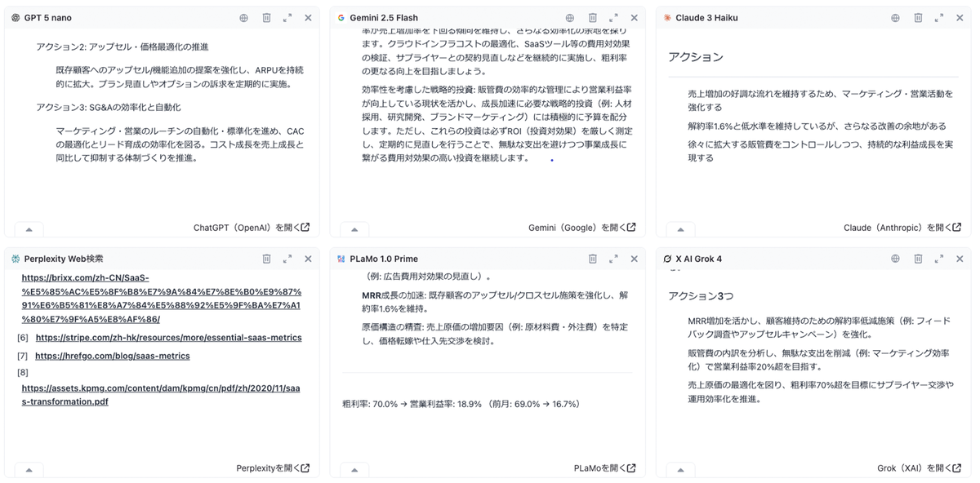Click the X AI Grok 4 panel title
The height and width of the screenshot is (483, 980).
(x=699, y=259)
